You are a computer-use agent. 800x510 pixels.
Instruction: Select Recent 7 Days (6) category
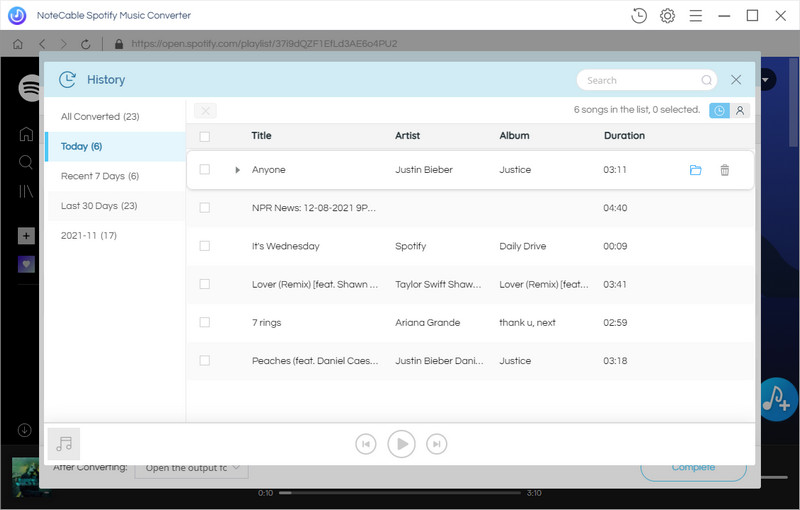point(115,176)
